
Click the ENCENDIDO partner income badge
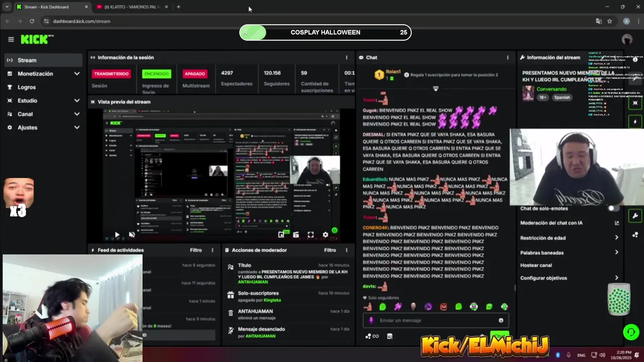click(156, 74)
